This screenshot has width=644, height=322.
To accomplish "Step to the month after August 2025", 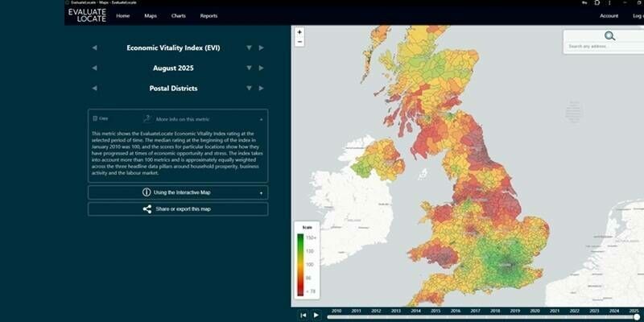I will (x=261, y=68).
